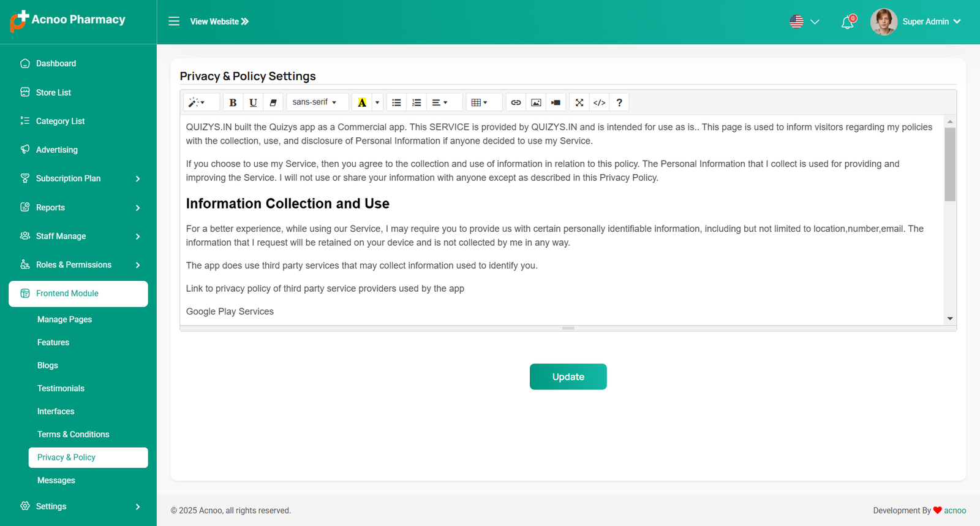Expand the Settings menu
The width and height of the screenshot is (980, 526).
(78, 506)
